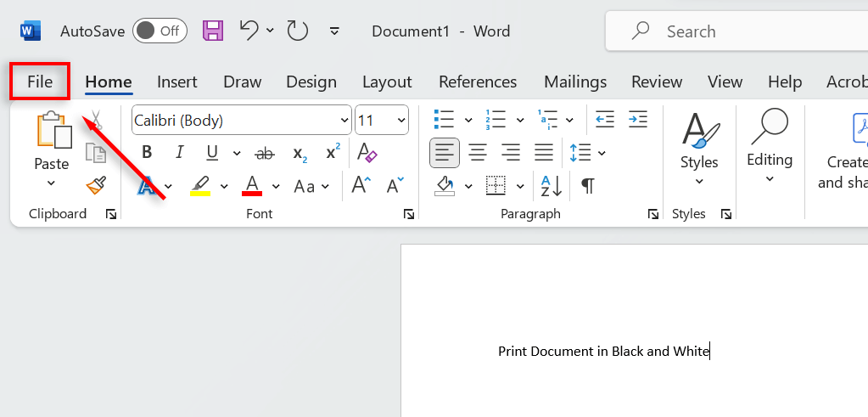Click the Format Painter brush icon
The image size is (868, 417).
coord(96,185)
